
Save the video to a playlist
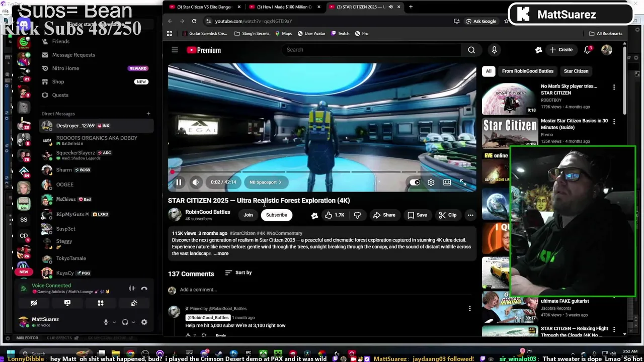pos(417,215)
